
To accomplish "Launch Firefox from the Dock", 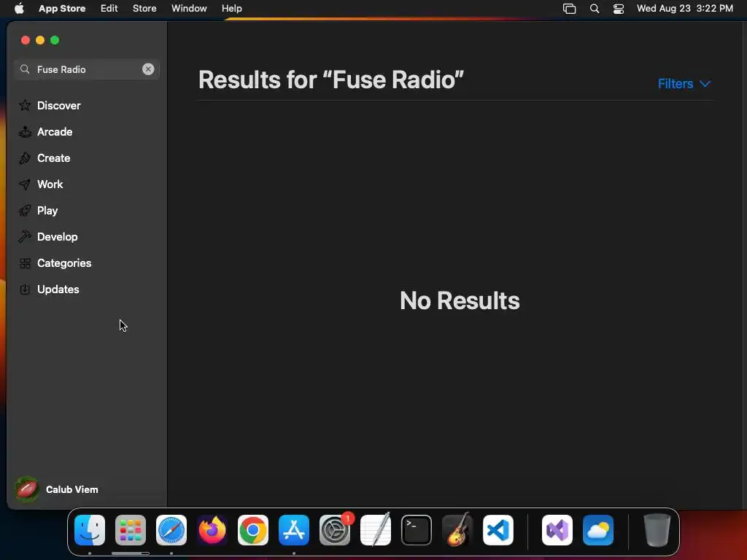I will point(212,530).
